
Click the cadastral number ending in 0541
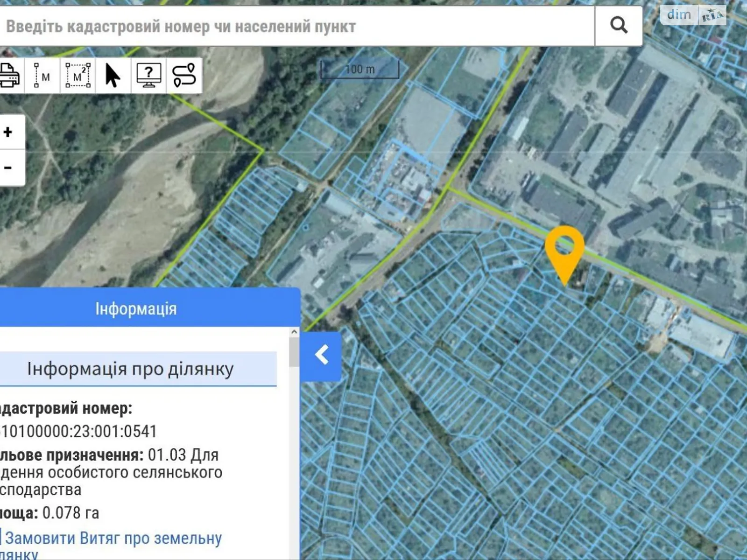78,431
